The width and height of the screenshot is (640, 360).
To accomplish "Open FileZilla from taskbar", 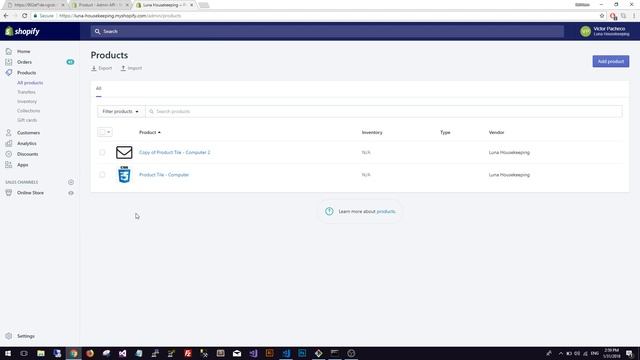I will [x=188, y=353].
